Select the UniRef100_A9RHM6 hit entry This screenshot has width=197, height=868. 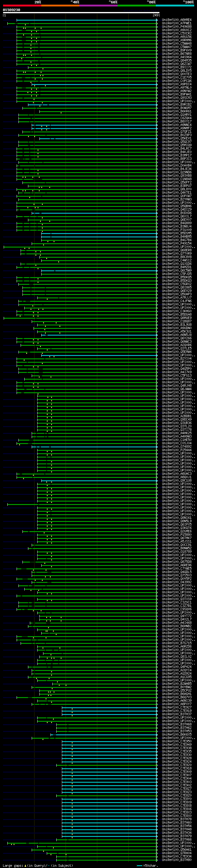pyautogui.click(x=177, y=40)
